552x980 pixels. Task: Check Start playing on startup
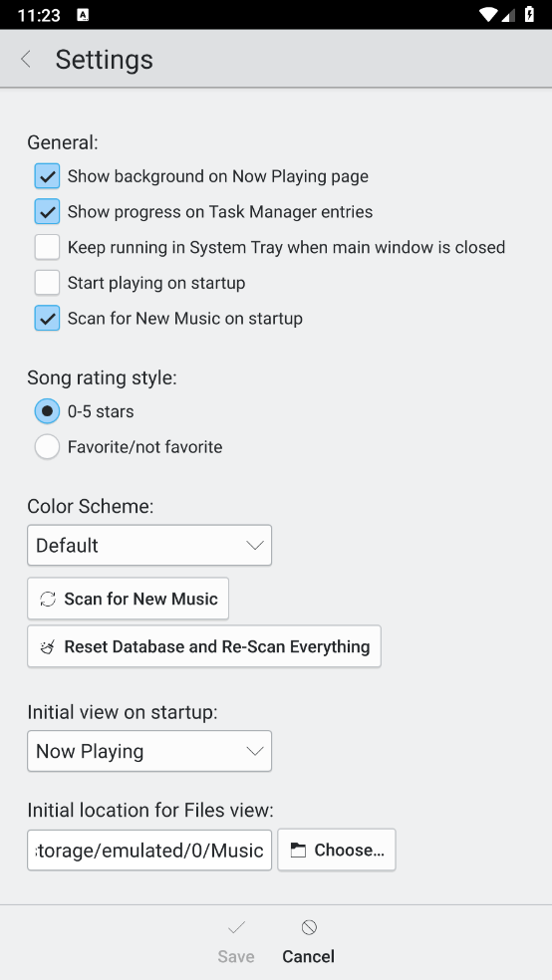coord(47,283)
